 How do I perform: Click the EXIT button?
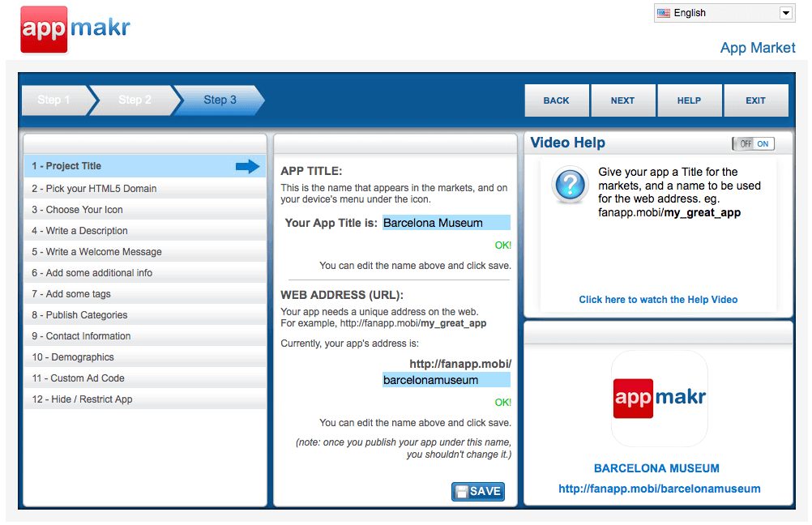(x=755, y=100)
